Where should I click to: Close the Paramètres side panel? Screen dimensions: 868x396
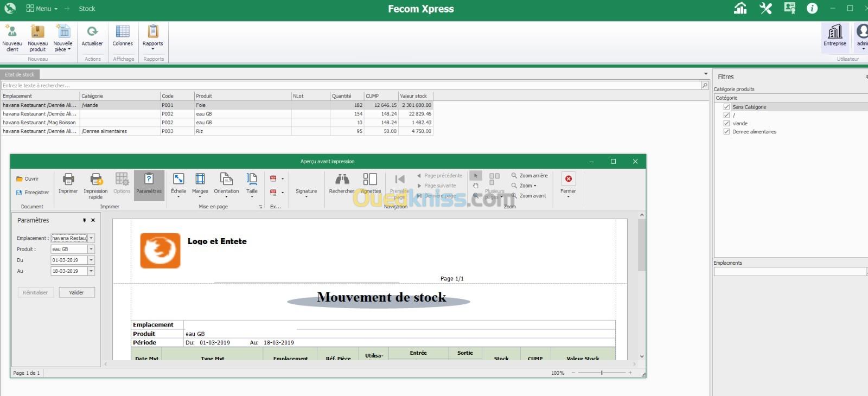pos(93,220)
